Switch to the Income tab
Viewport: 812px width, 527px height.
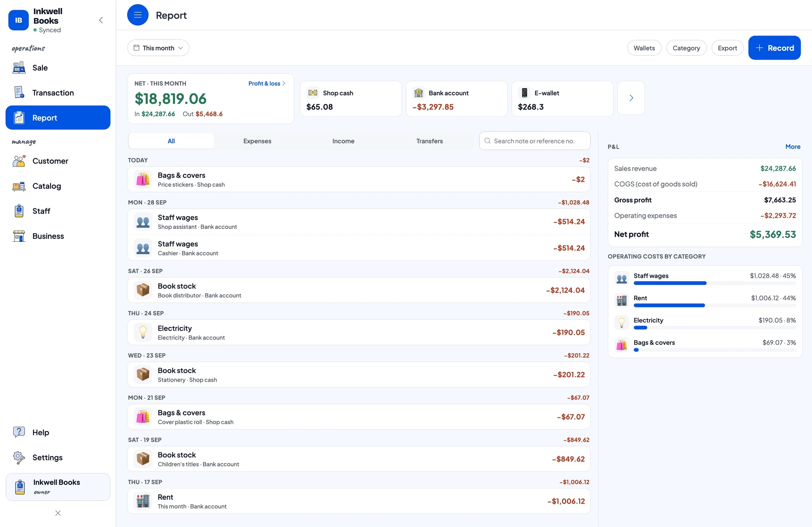click(343, 141)
